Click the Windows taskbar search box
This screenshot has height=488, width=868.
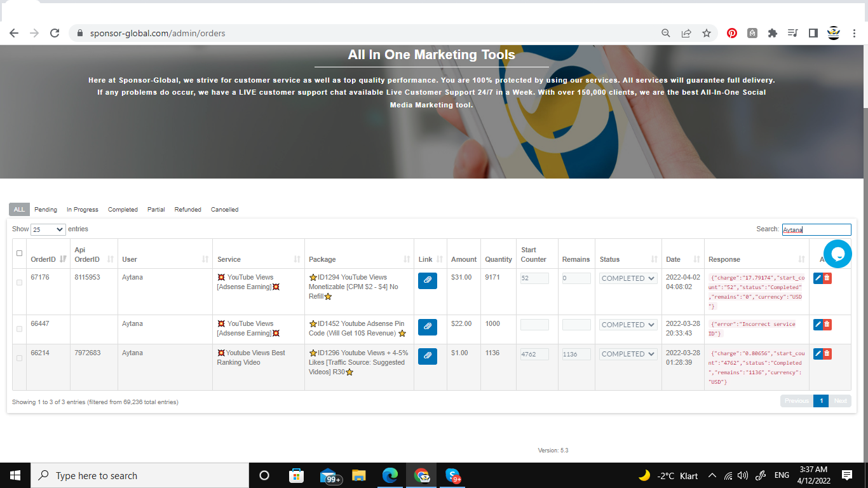click(x=140, y=475)
